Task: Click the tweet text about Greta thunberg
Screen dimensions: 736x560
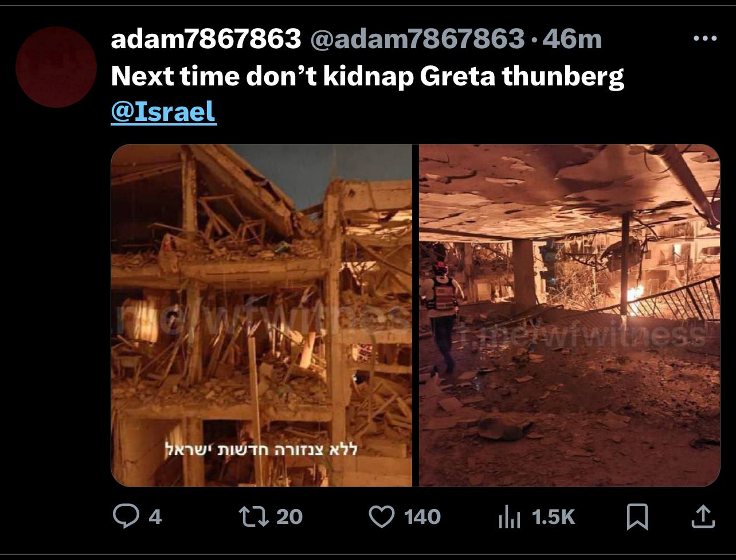Action: 367,76
